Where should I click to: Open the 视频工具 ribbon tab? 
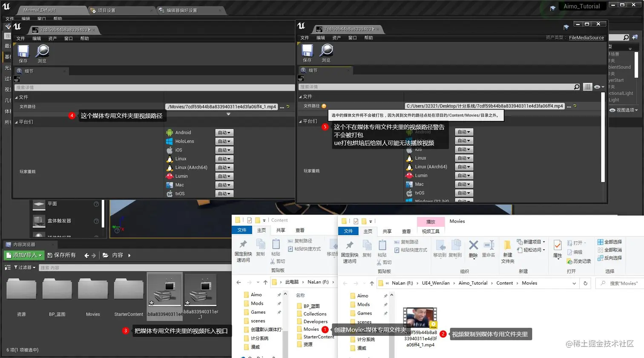431,231
